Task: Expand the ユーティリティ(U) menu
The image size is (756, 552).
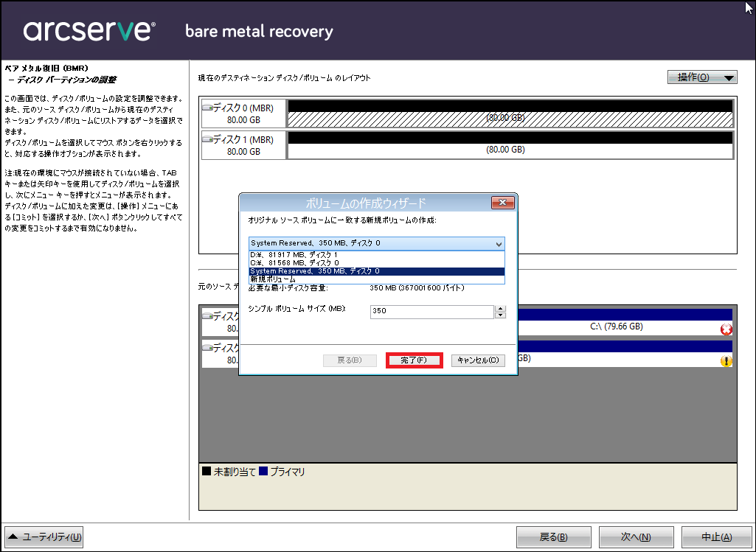Action: [44, 537]
